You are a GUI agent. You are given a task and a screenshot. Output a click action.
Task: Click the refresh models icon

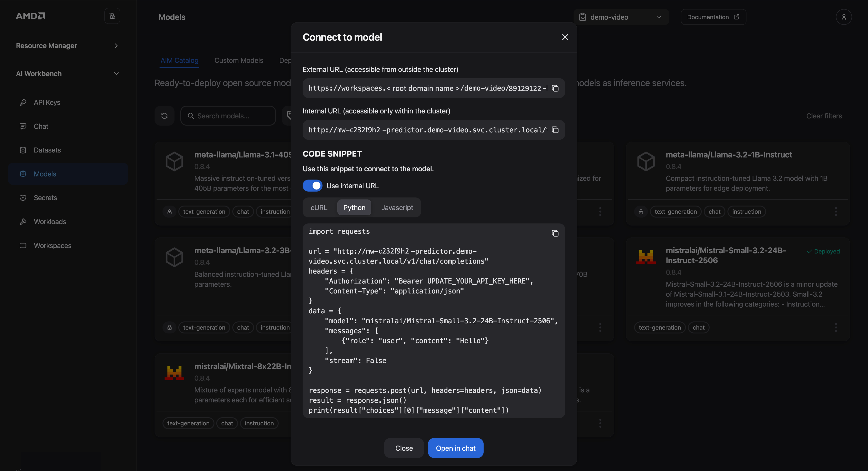(165, 116)
